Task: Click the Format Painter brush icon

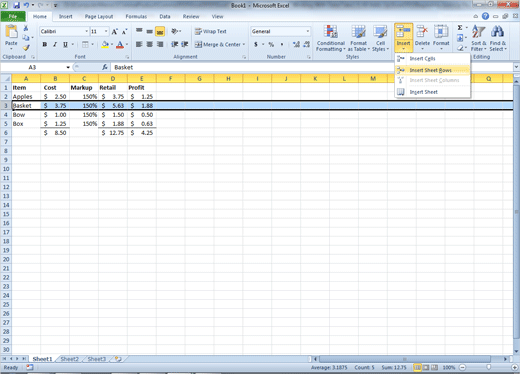Action: [26, 48]
